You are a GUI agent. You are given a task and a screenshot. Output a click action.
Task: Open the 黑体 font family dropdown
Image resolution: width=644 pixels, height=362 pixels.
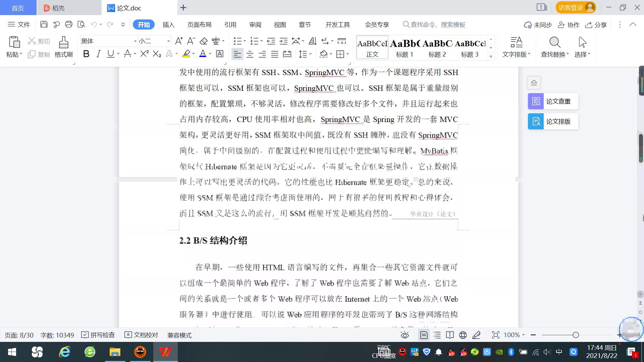click(x=134, y=41)
